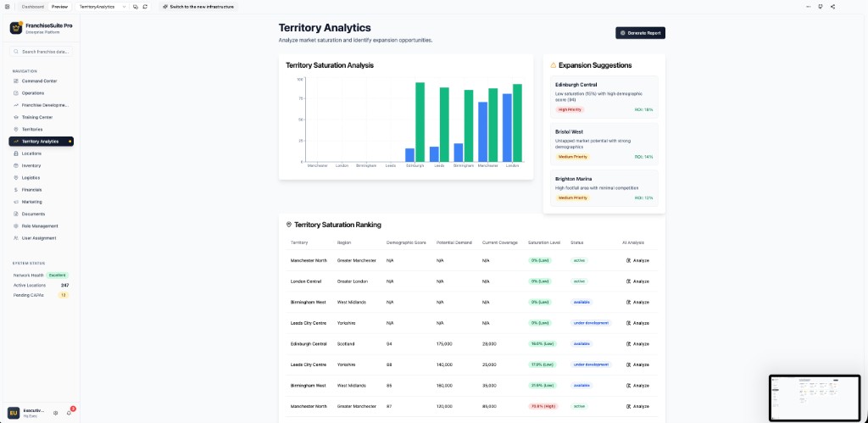Image resolution: width=868 pixels, height=423 pixels.
Task: Click the User Assignment people icon
Action: tap(16, 238)
